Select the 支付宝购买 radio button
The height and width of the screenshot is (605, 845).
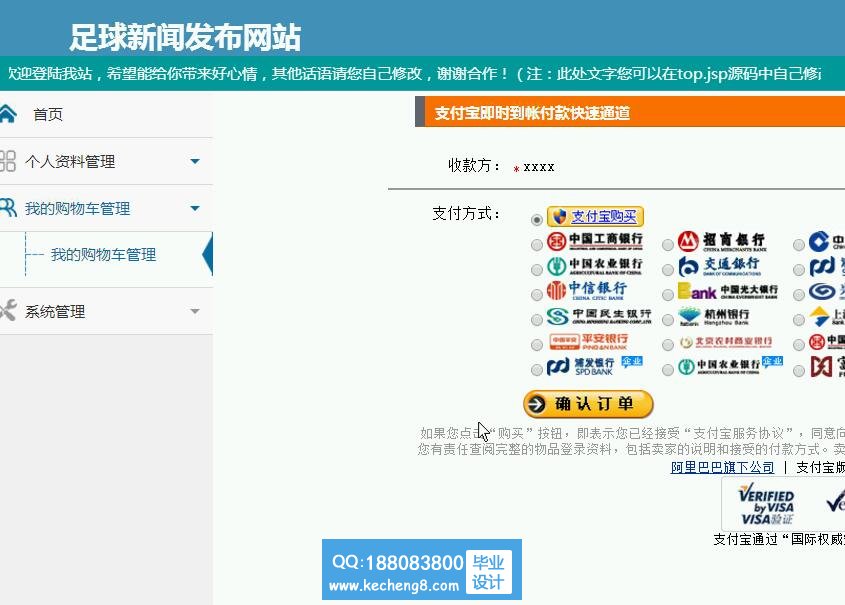pos(536,220)
